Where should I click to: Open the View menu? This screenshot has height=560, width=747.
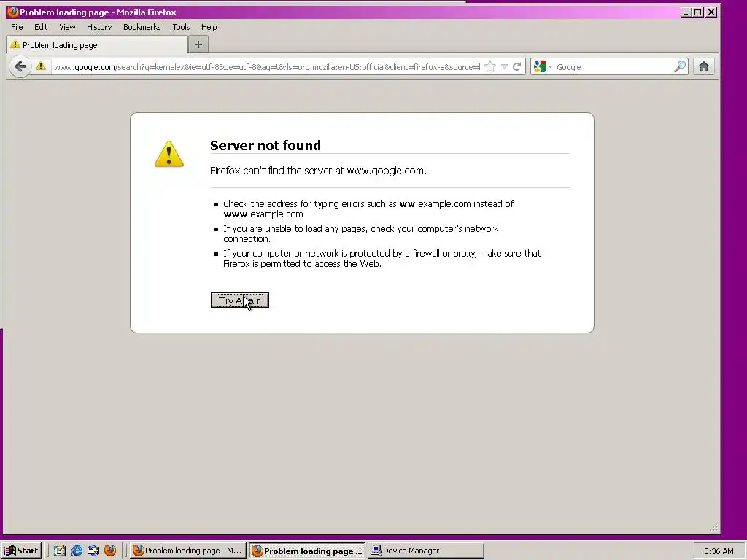tap(67, 27)
